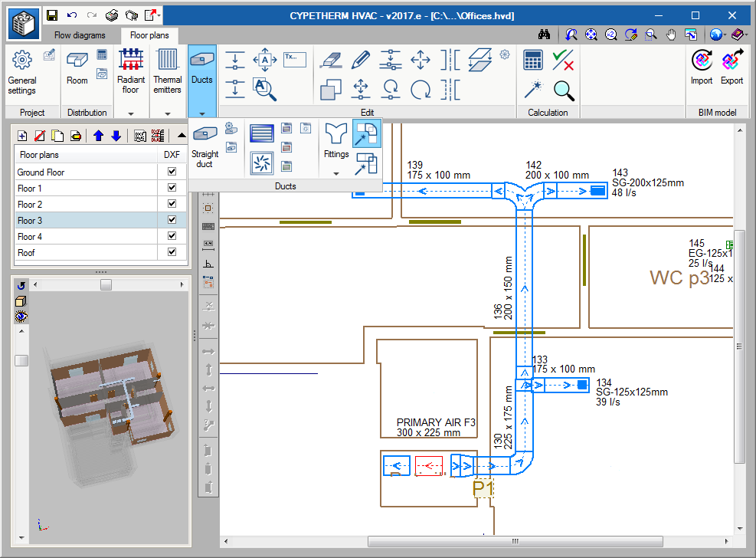Click the magnifying glass in Calculation
Viewport: 756px width, 558px height.
[x=565, y=90]
